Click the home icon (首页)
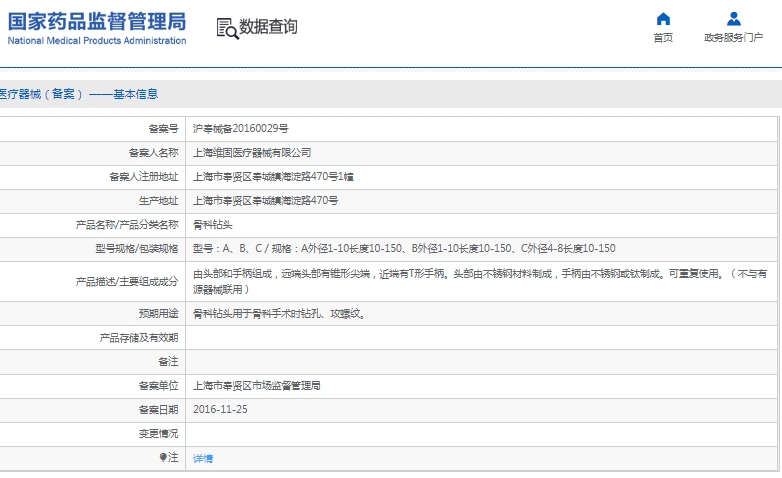The height and width of the screenshot is (478, 782). (x=663, y=19)
